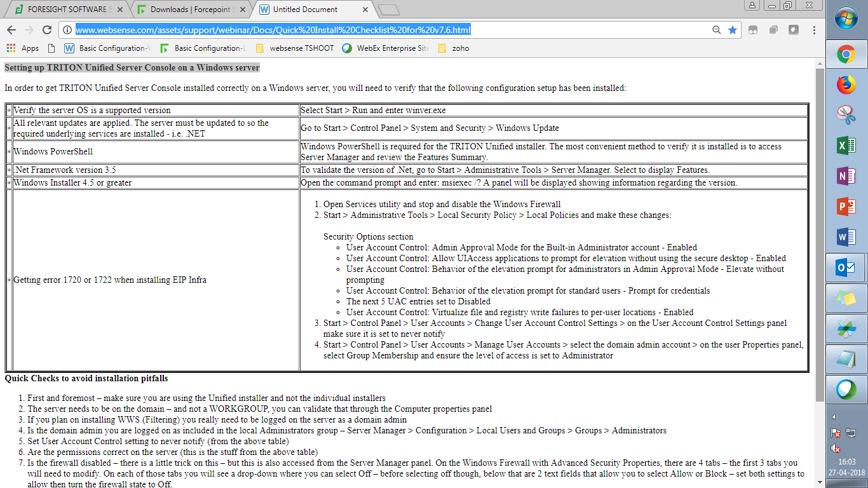Click the websense.com address bar URL
868x488 pixels.
click(x=273, y=30)
